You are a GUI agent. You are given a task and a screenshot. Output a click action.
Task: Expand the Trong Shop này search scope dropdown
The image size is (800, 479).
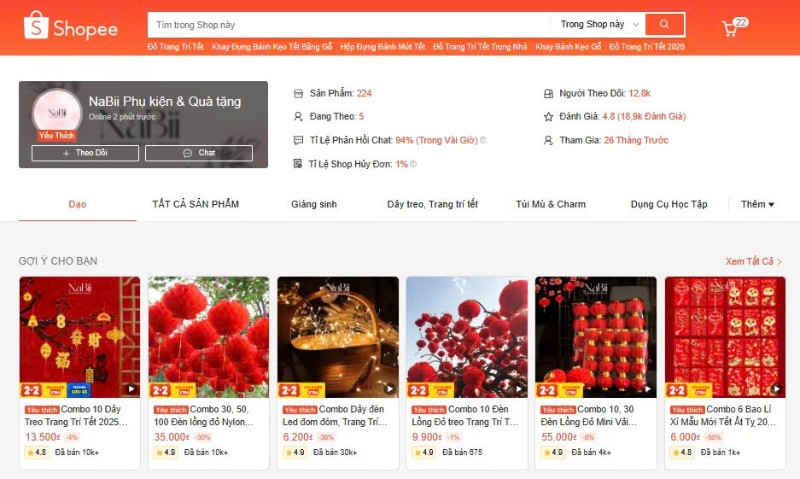coord(599,24)
